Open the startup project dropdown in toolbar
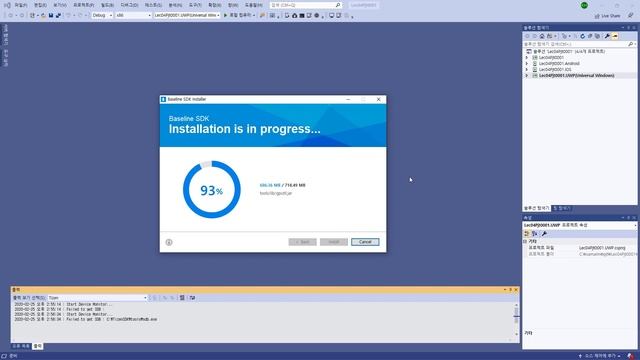This screenshot has height=360, width=640. point(187,16)
